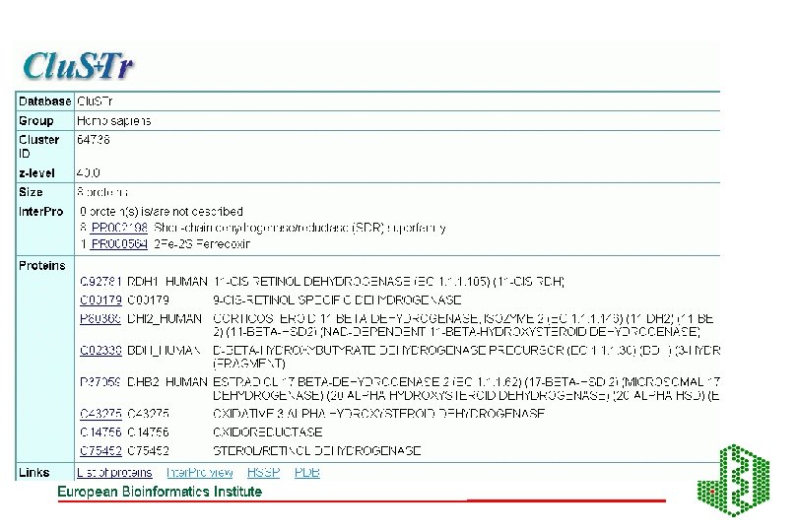Open the IPR002198 InterPro link
This screenshot has height=532, width=798.
click(x=119, y=228)
